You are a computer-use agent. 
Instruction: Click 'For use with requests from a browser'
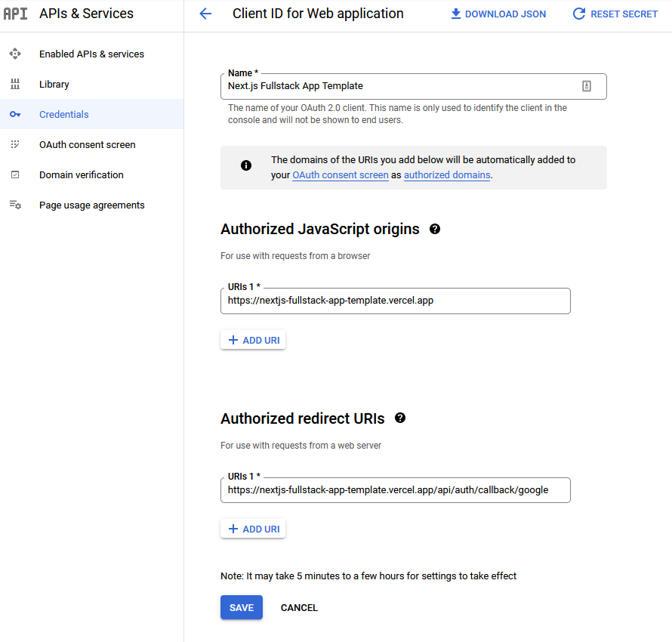tap(295, 256)
